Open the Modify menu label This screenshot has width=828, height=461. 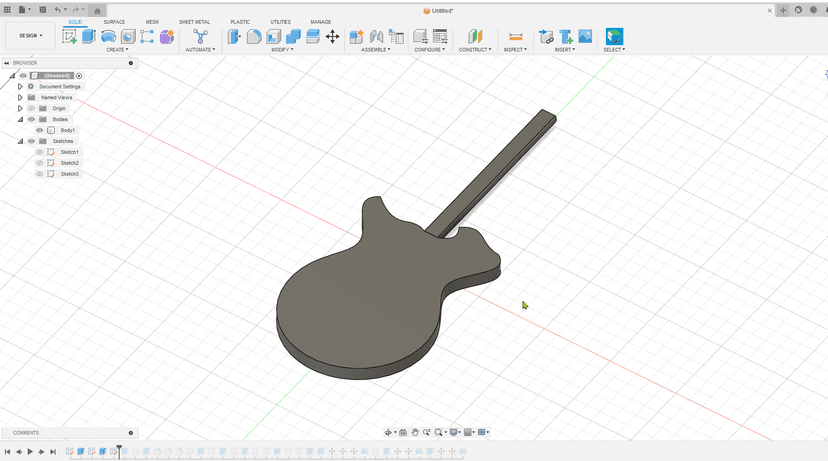(x=282, y=49)
